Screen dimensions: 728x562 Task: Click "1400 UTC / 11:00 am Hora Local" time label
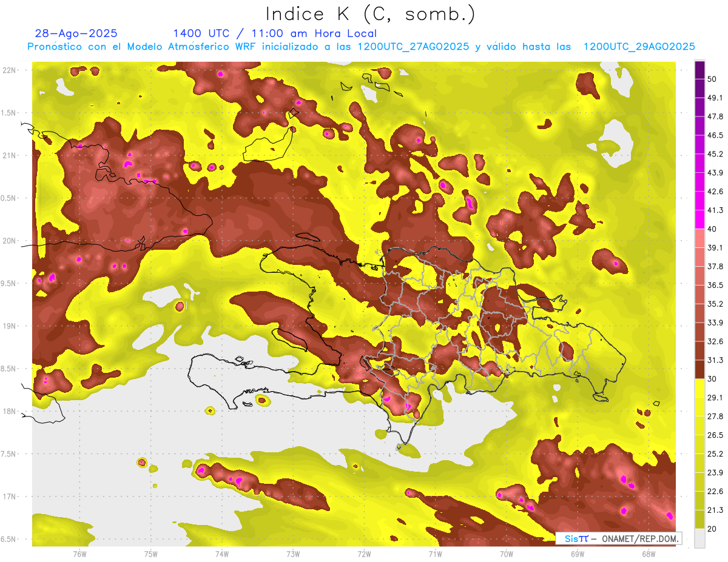click(275, 33)
